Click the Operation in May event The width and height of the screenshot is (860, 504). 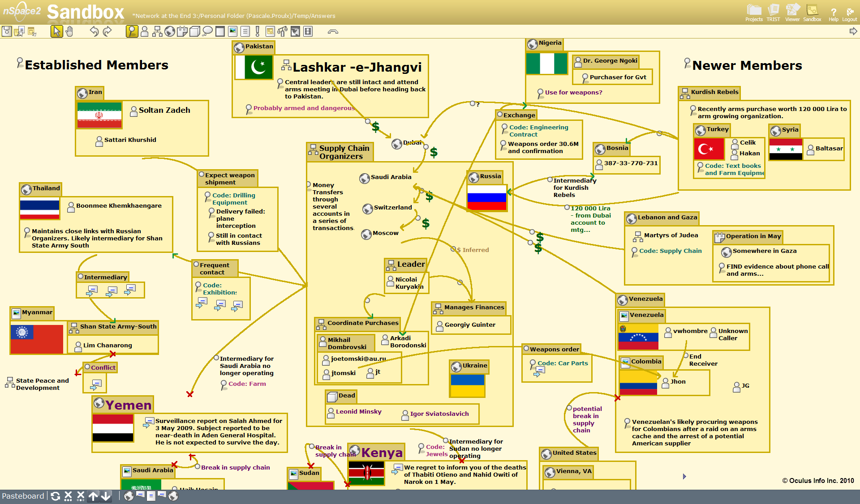748,236
